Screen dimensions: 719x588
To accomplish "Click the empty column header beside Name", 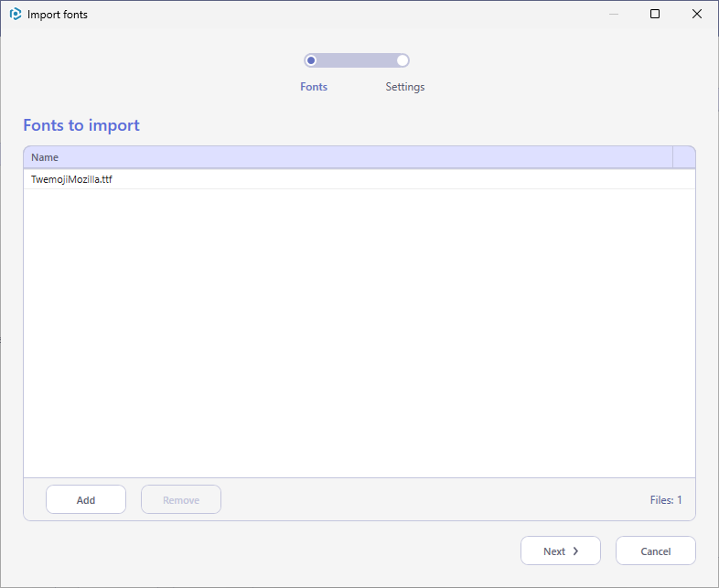I will click(x=683, y=157).
